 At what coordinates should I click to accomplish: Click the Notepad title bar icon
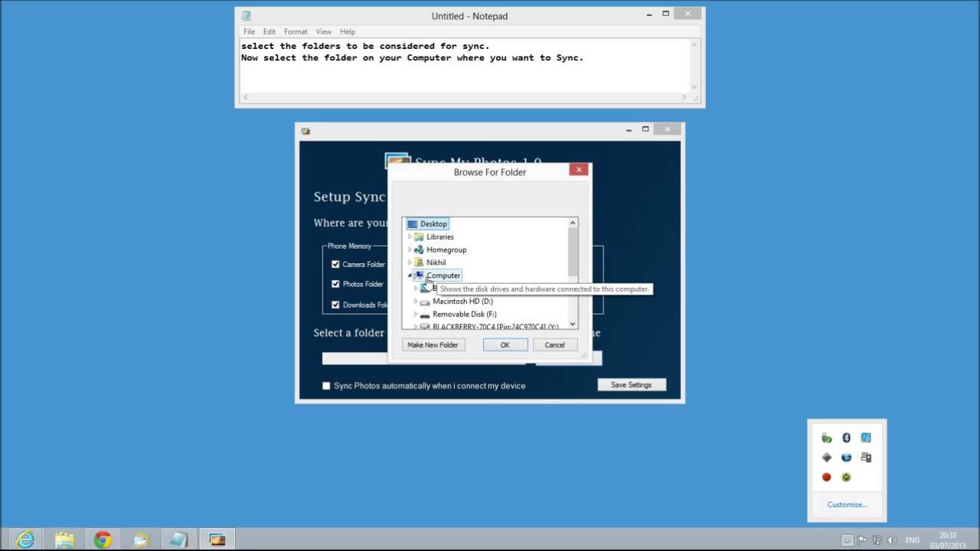click(246, 15)
